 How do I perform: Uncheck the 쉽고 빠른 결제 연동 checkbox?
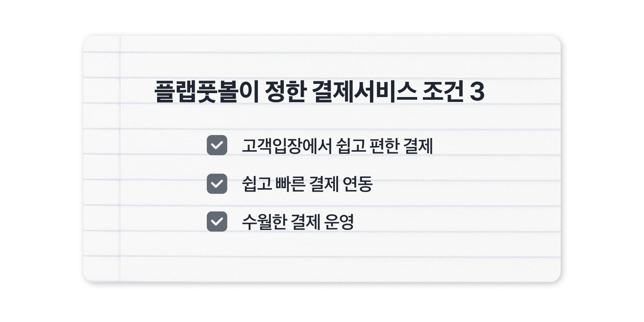217,184
